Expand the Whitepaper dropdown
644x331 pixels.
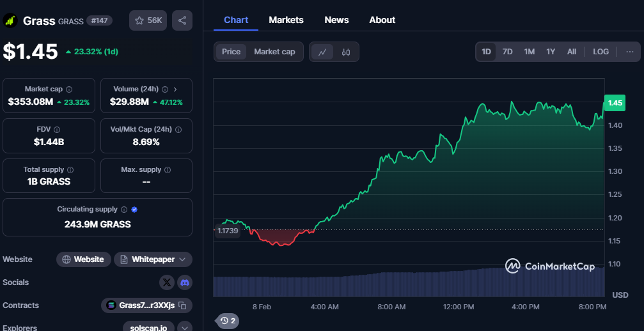click(x=182, y=259)
